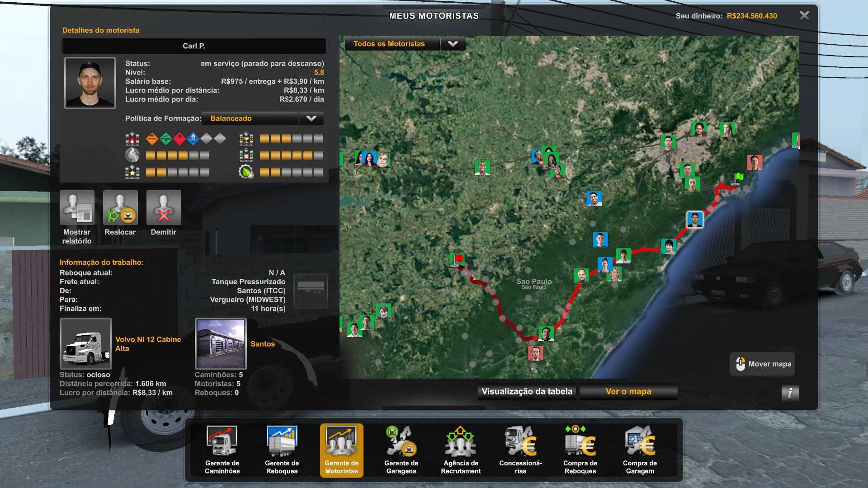
Task: Click map info 'i' button
Action: pyautogui.click(x=790, y=393)
